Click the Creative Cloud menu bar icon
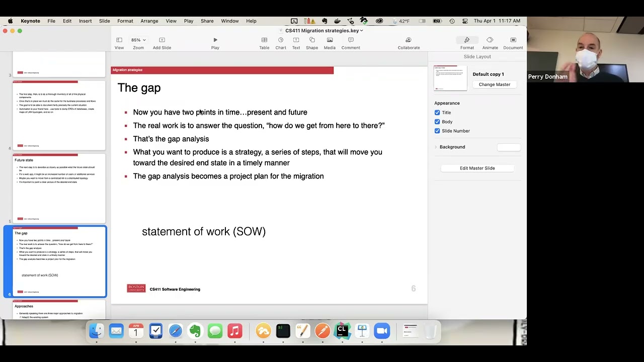644x362 pixels. click(379, 21)
